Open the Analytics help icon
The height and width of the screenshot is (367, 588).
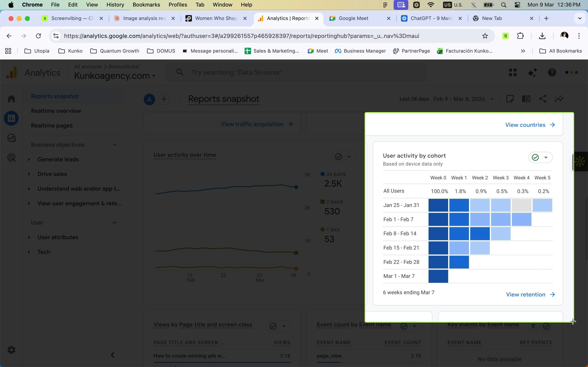coord(552,73)
